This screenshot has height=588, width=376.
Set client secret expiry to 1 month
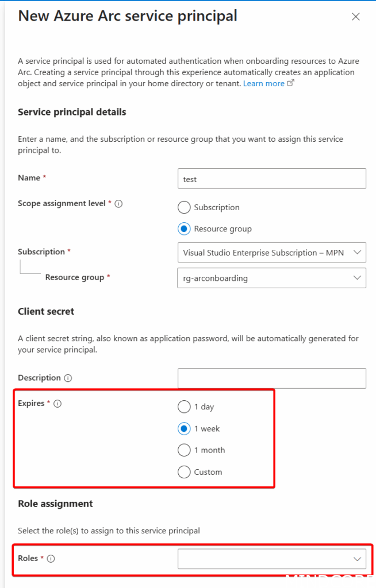(x=184, y=450)
